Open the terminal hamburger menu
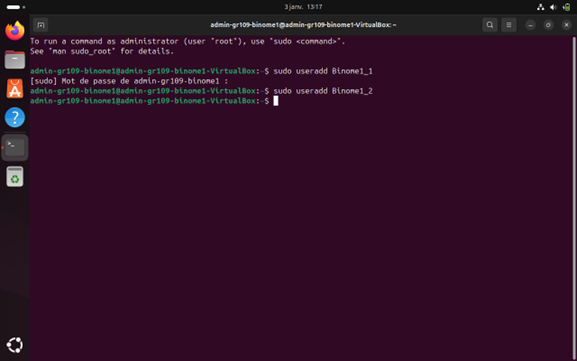This screenshot has width=577, height=361. coord(509,25)
